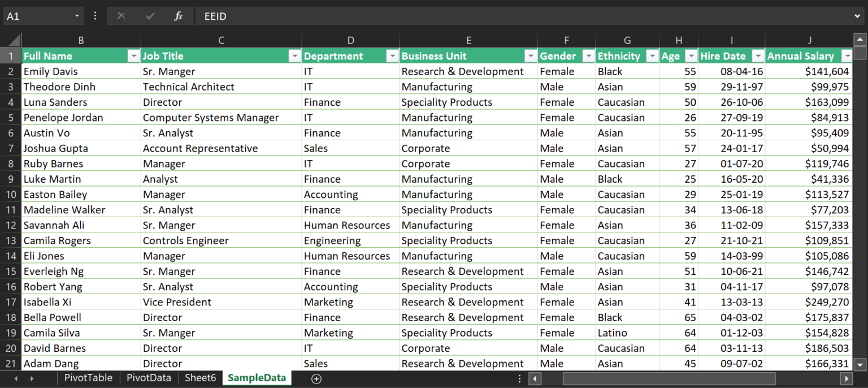Viewport: 868px width, 388px height.
Task: Click the New Sheet plus icon
Action: tap(316, 378)
